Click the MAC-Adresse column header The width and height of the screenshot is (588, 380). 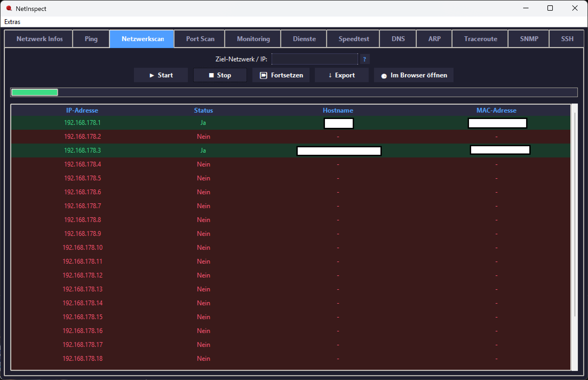[x=496, y=110]
